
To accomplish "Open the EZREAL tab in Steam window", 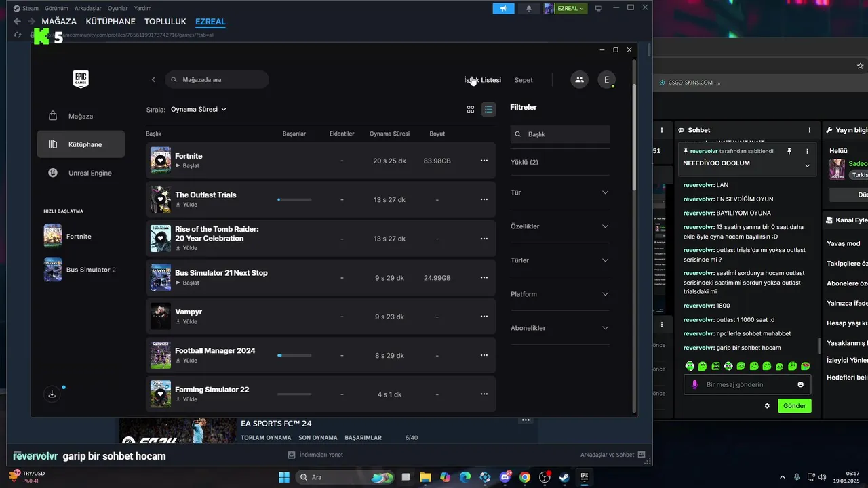I will tap(210, 22).
